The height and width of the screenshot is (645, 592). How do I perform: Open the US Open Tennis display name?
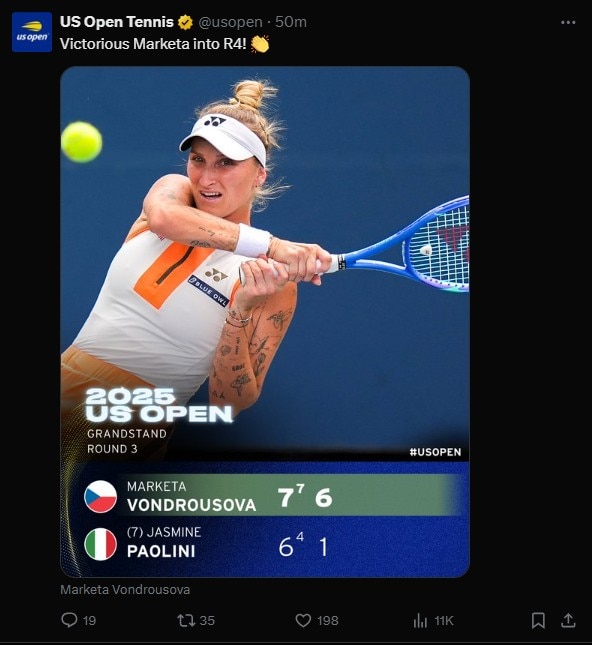click(117, 22)
